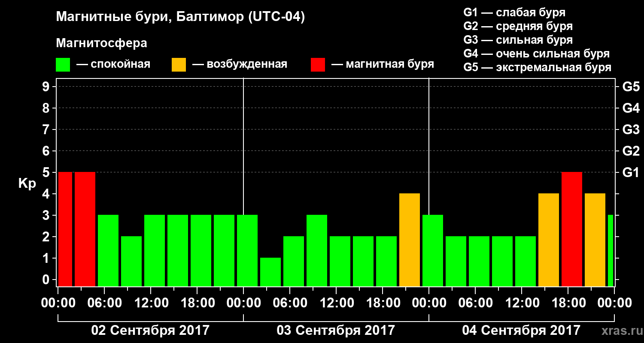The image size is (644, 343).
Task: Click the red 'магнитная буря' legend swatch
Action: coord(318,65)
